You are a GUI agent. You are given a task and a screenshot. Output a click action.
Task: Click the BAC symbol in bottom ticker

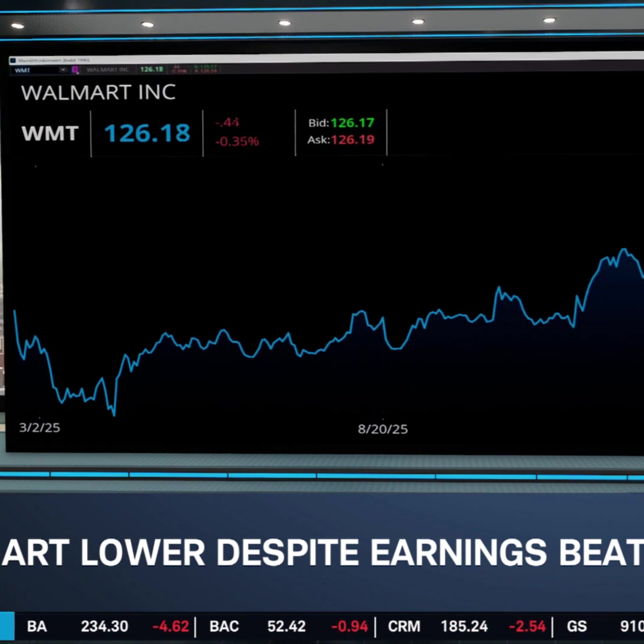224,626
